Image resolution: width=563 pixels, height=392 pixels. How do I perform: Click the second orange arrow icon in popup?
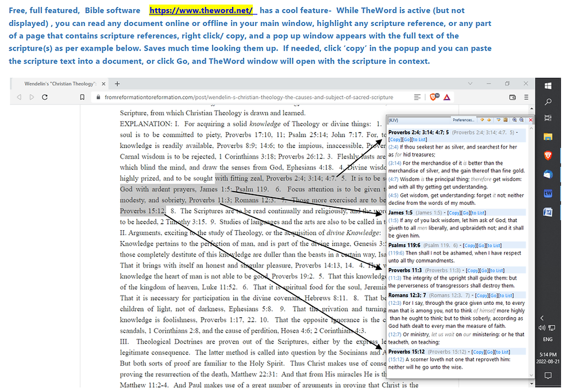pos(489,120)
